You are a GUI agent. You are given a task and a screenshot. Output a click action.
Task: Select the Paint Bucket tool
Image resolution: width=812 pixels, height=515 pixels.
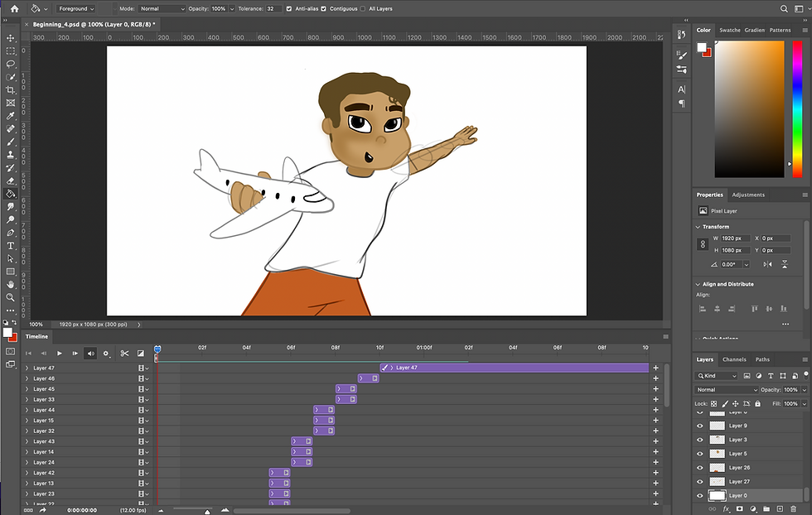[x=10, y=194]
